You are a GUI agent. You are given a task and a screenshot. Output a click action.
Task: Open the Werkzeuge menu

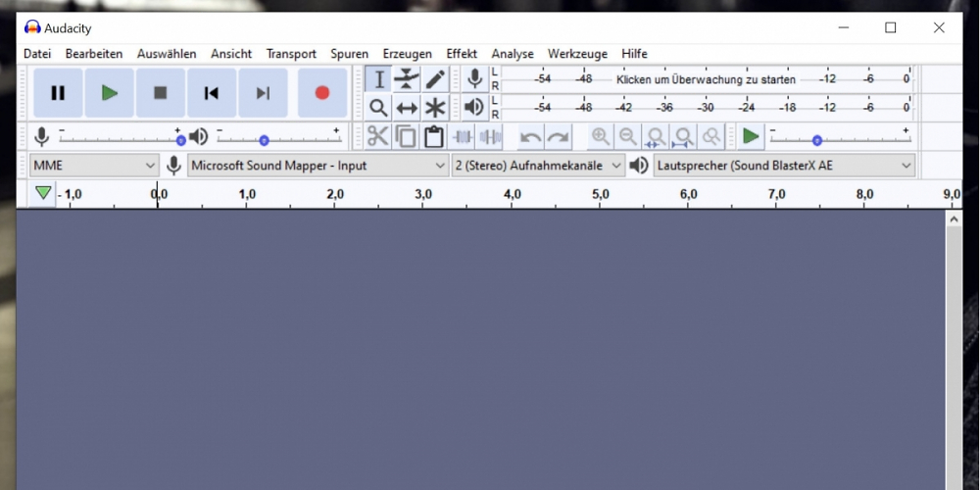pyautogui.click(x=577, y=54)
